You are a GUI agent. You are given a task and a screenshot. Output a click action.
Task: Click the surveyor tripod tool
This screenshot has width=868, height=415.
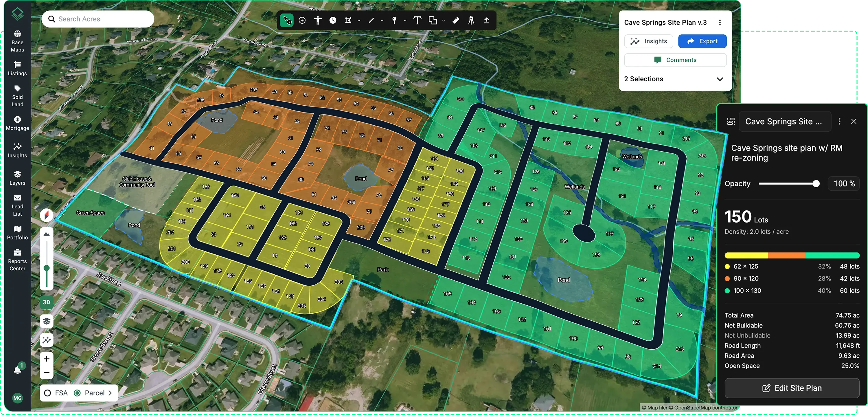(x=471, y=20)
